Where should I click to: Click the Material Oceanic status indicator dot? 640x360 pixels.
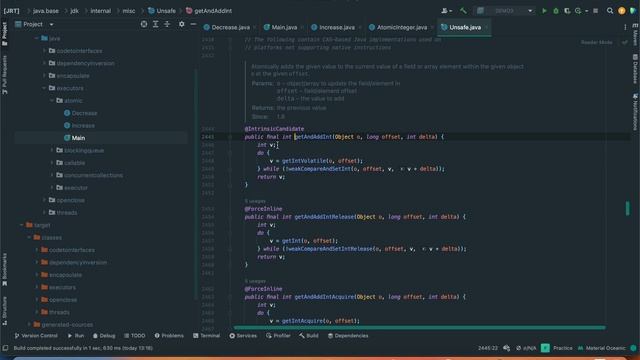click(633, 348)
